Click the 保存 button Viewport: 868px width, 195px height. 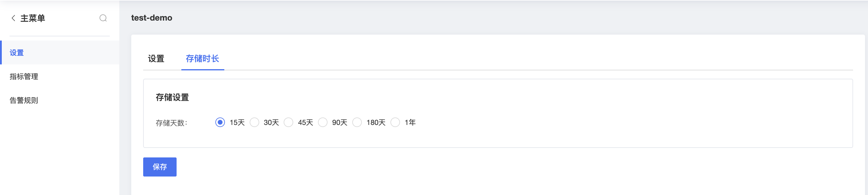coord(160,167)
